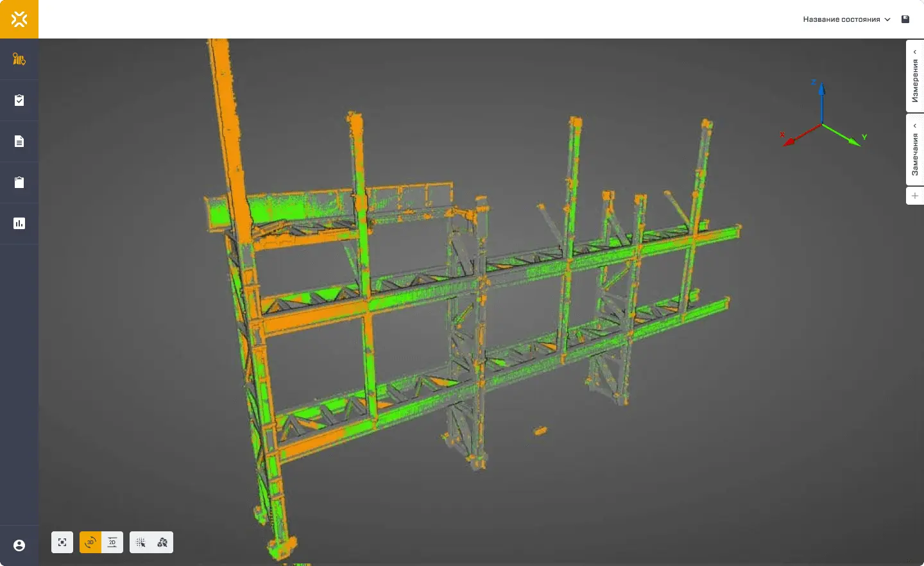This screenshot has height=566, width=924.
Task: Click the save state floppy disk icon
Action: click(905, 19)
